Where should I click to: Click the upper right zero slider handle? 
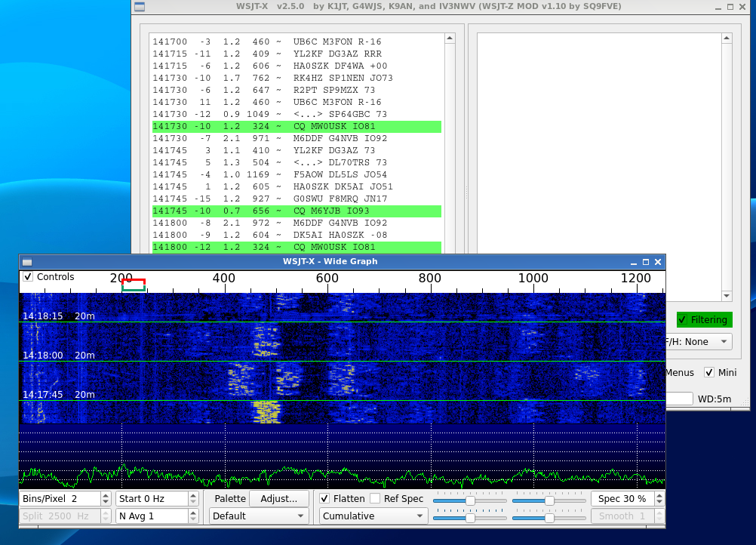tap(549, 500)
